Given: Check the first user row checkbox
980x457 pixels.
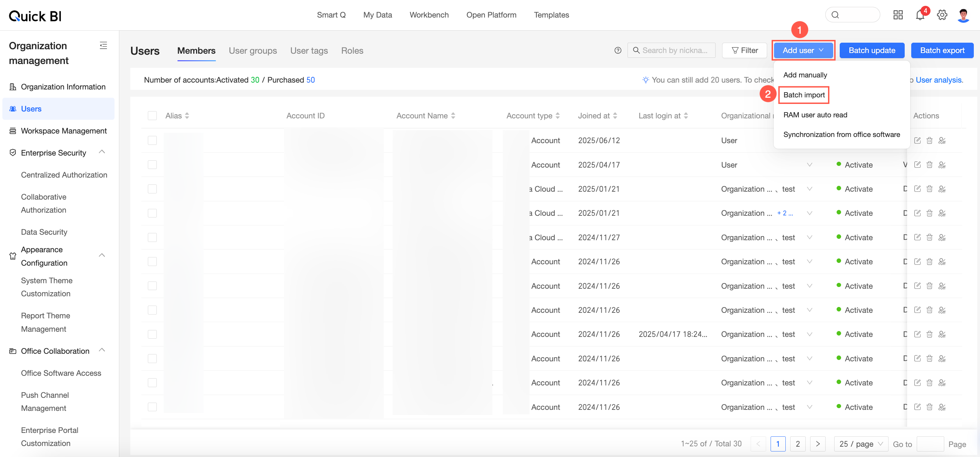Looking at the screenshot, I should [152, 140].
